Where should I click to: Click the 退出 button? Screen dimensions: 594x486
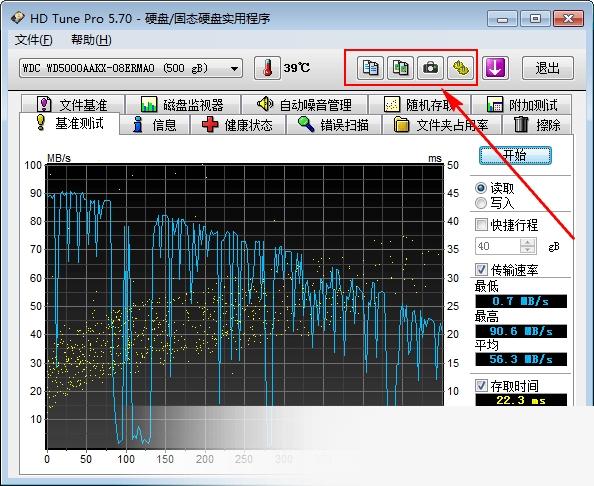click(x=547, y=68)
